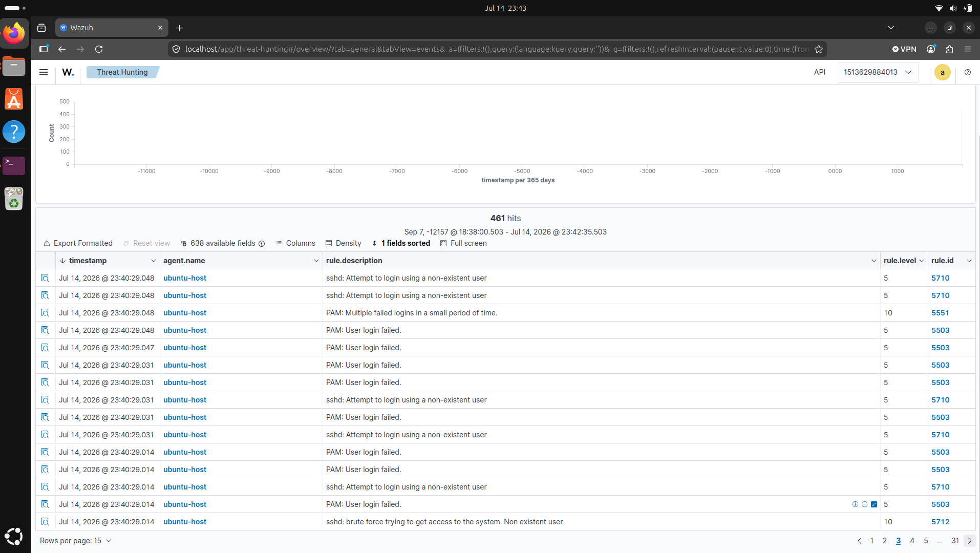This screenshot has width=980, height=553.
Task: Go to results page 2
Action: 884,541
